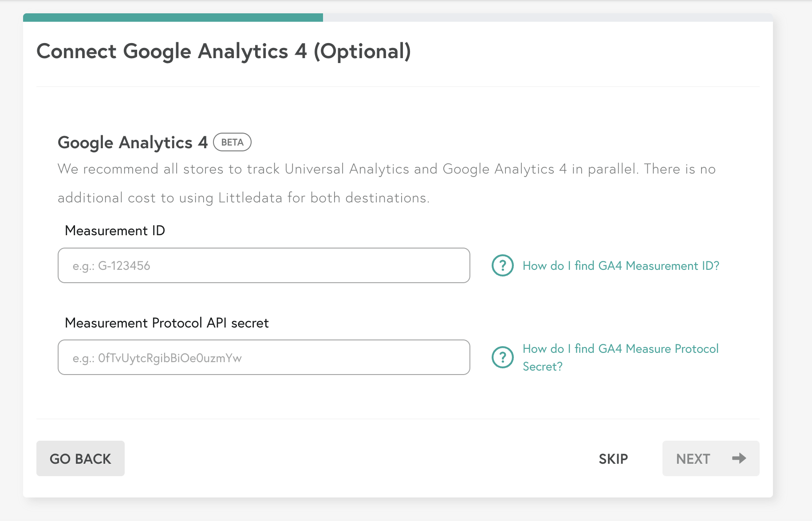Click the BETA badge next to Google Analytics 4
Screen dimensions: 812x521
pos(232,142)
